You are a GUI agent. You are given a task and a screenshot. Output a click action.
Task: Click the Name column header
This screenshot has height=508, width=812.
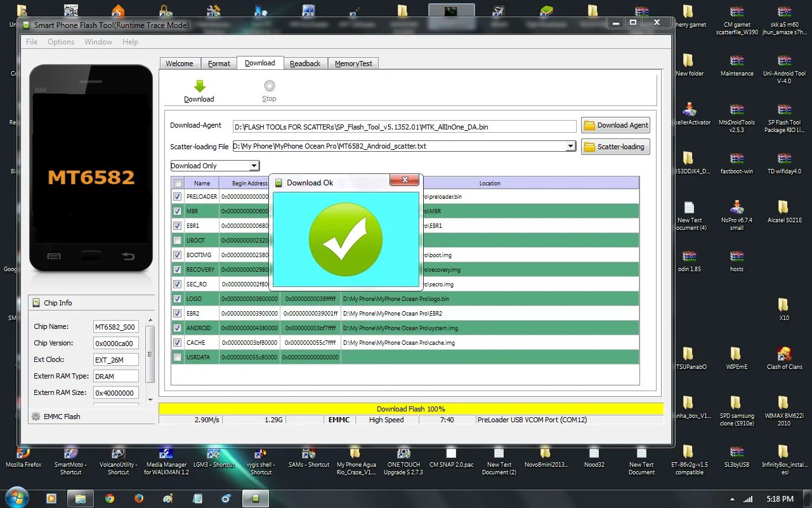tap(202, 184)
